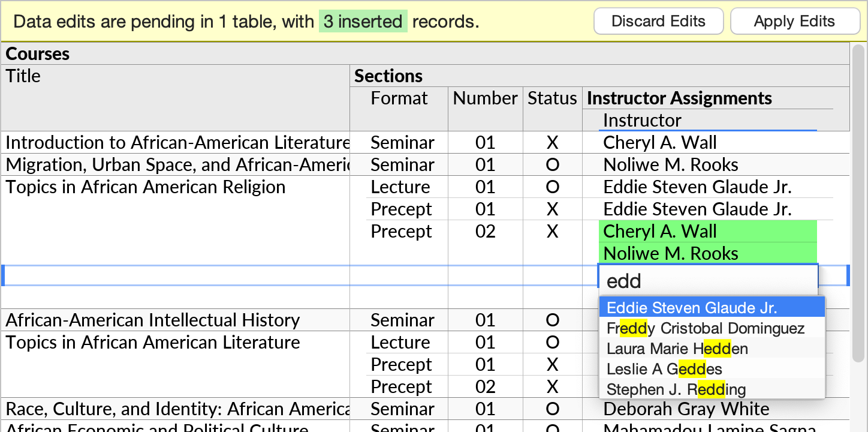Select "African-American Intellectual History" course row

[x=151, y=320]
